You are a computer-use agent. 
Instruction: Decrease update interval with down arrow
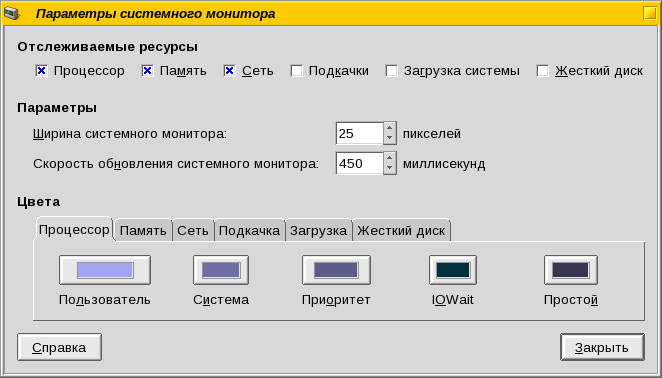point(390,169)
